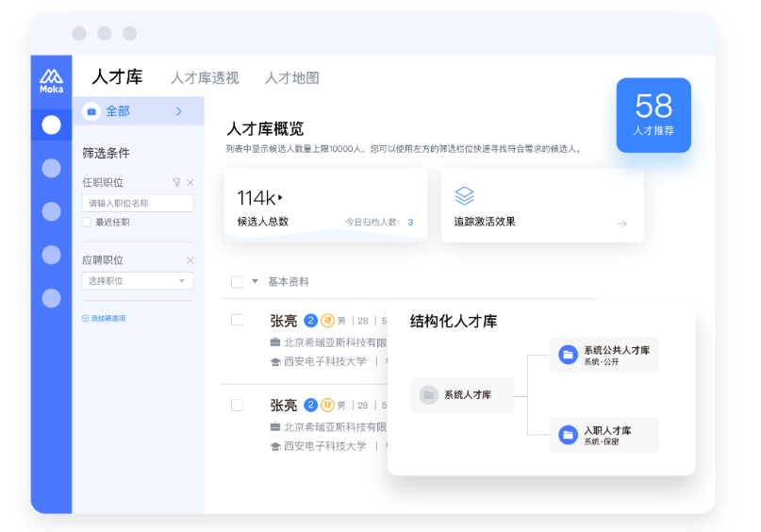Click the 结构化人才库 heading
Image resolution: width=761 pixels, height=532 pixels.
[454, 322]
